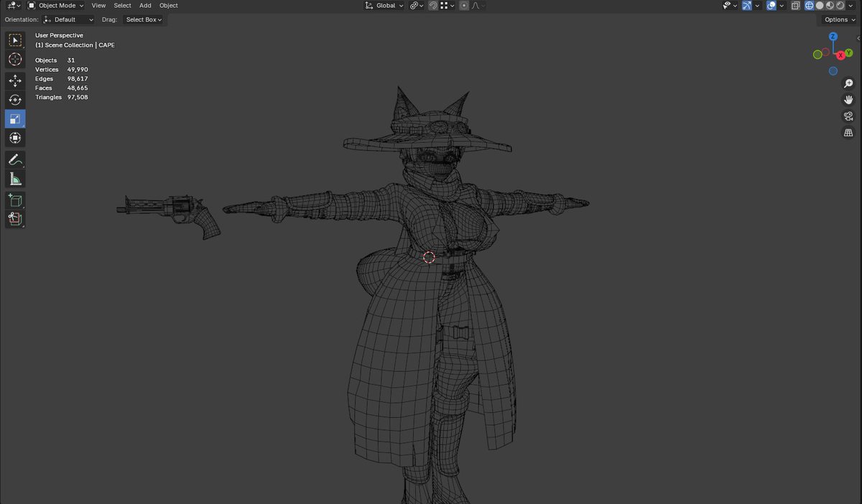
Task: Toggle show overlays button
Action: (x=771, y=5)
